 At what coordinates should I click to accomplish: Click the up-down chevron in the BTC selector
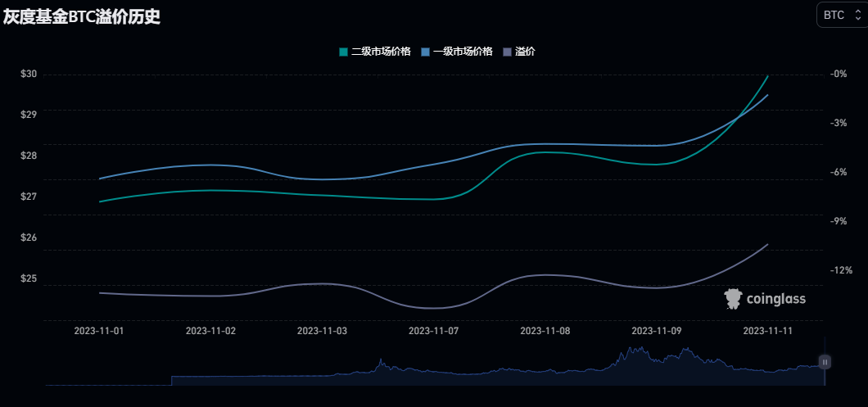(x=858, y=15)
